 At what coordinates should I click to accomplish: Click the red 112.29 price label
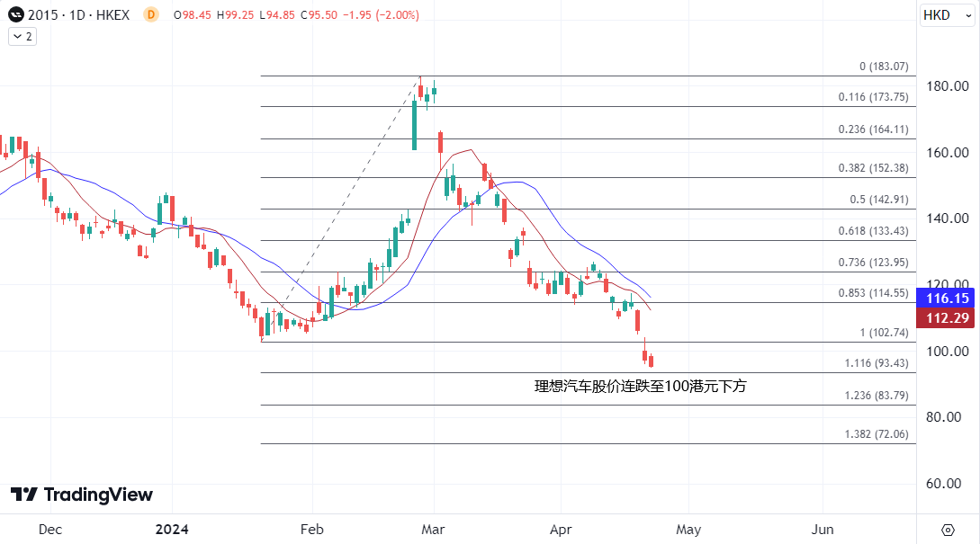945,318
